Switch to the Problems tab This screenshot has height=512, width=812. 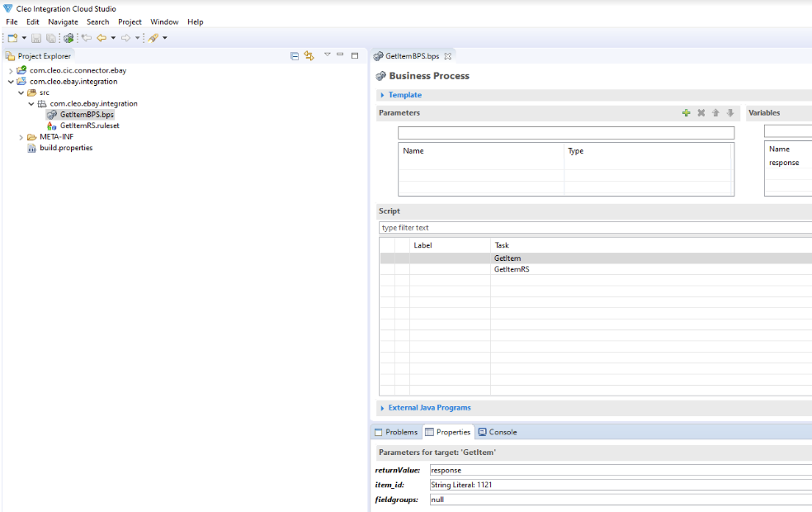[x=396, y=432]
